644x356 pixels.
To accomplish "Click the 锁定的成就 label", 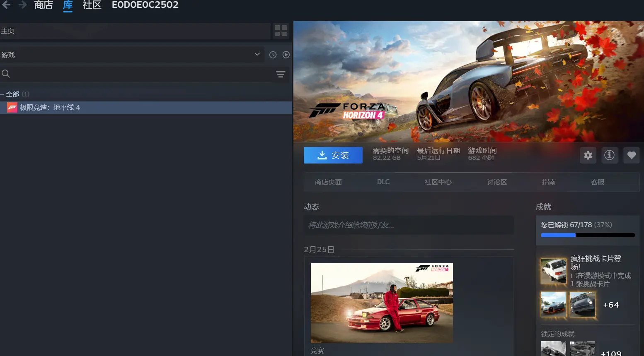I will [x=558, y=334].
